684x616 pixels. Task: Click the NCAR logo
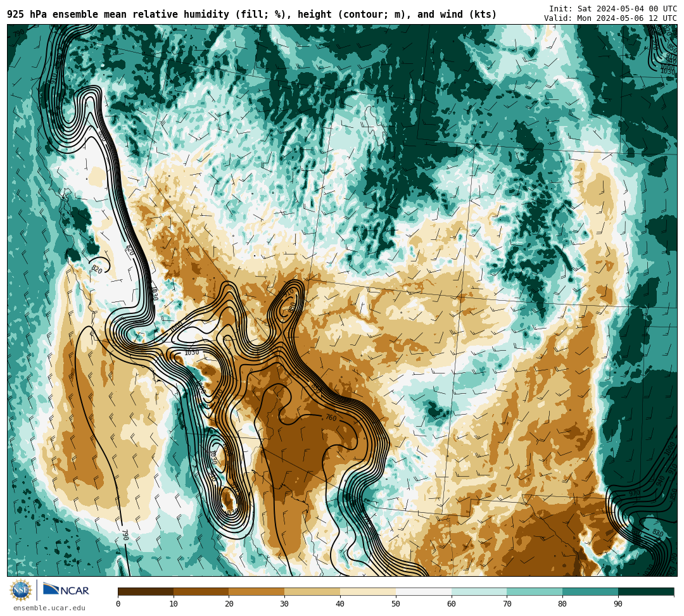66,589
